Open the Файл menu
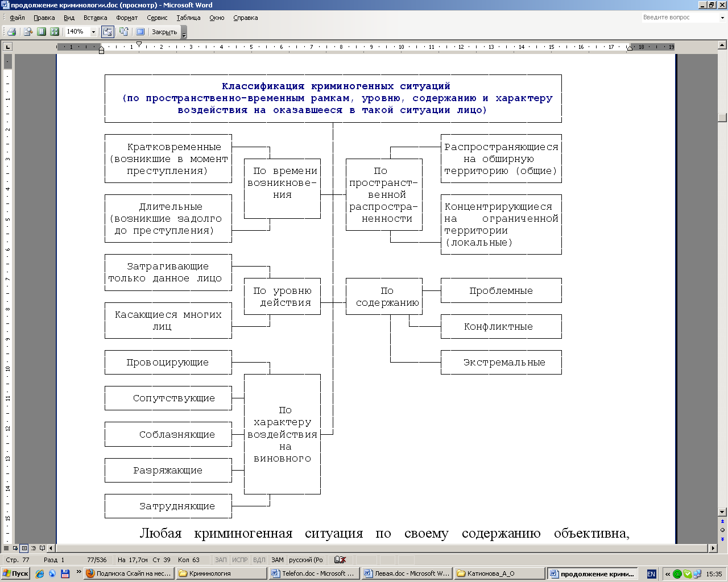 [x=17, y=18]
